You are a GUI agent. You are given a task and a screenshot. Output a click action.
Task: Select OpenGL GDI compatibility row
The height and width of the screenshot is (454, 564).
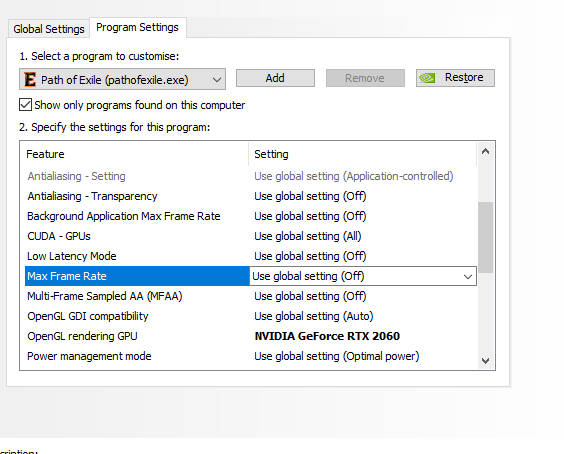coord(251,316)
